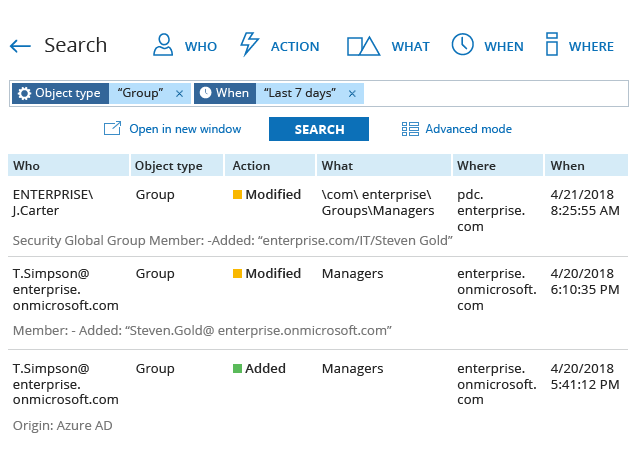This screenshot has width=640, height=450.
Task: Remove the "Last 7 days" filter
Action: tap(353, 93)
